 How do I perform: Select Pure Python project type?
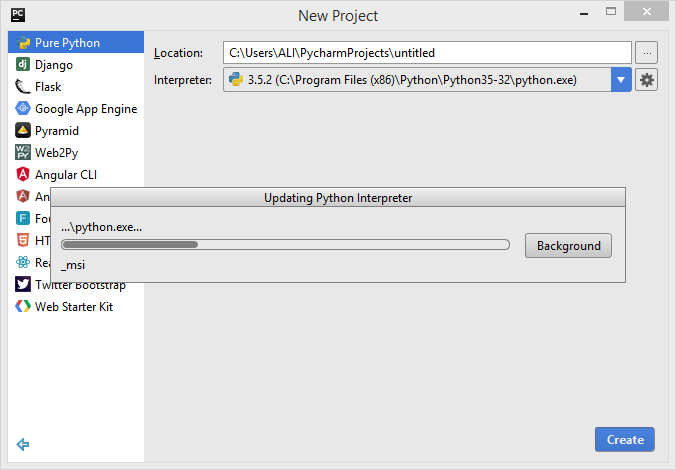click(x=76, y=42)
